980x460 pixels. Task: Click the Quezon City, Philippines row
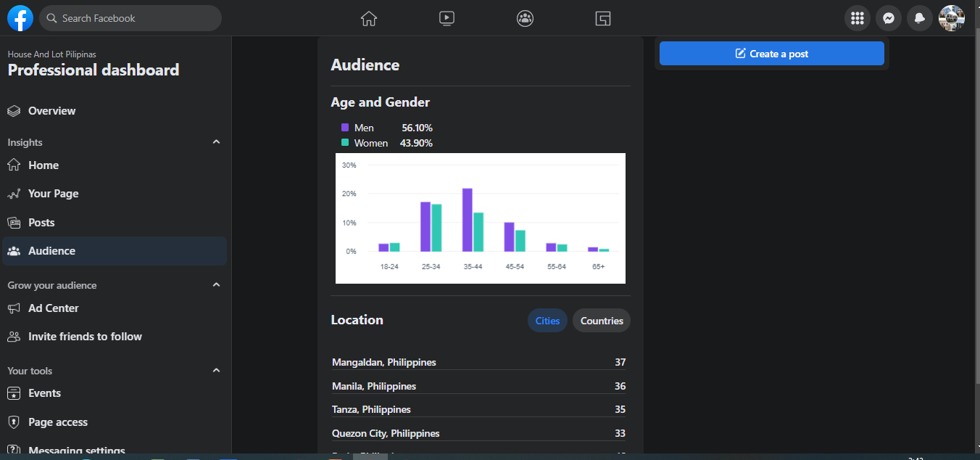click(478, 433)
